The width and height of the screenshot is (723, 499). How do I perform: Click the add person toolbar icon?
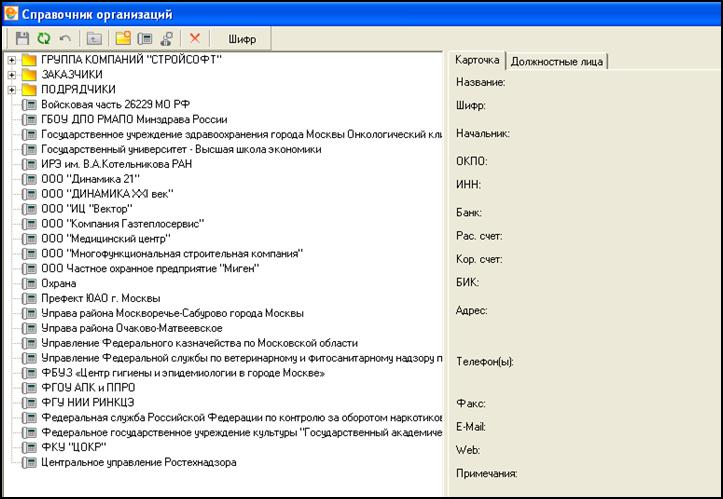point(167,39)
